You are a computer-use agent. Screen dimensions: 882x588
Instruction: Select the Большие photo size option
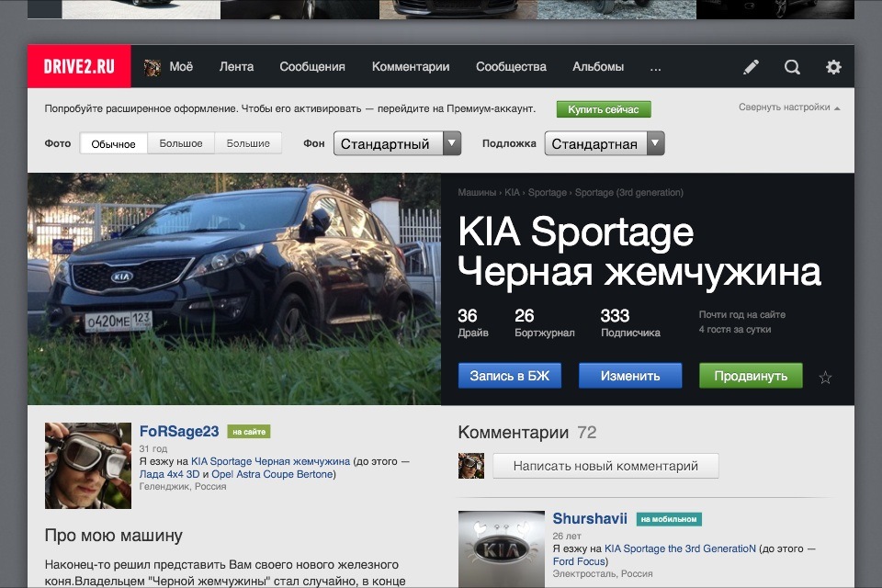248,143
